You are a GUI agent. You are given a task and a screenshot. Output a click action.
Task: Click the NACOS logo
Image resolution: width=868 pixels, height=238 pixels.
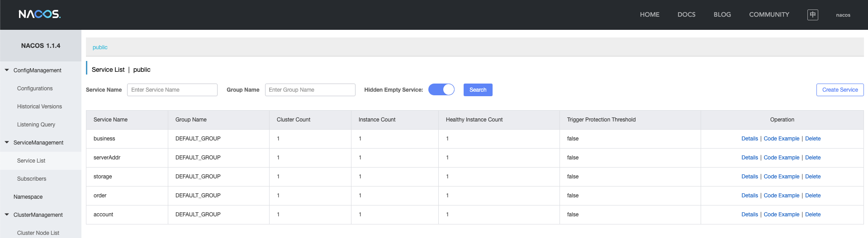[x=39, y=14]
